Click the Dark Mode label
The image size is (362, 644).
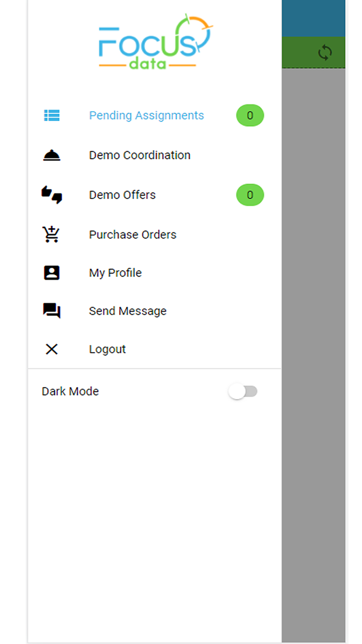[x=70, y=391]
